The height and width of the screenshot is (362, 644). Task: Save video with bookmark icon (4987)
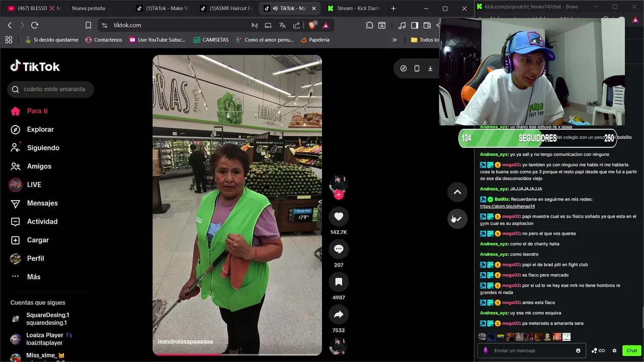339,282
